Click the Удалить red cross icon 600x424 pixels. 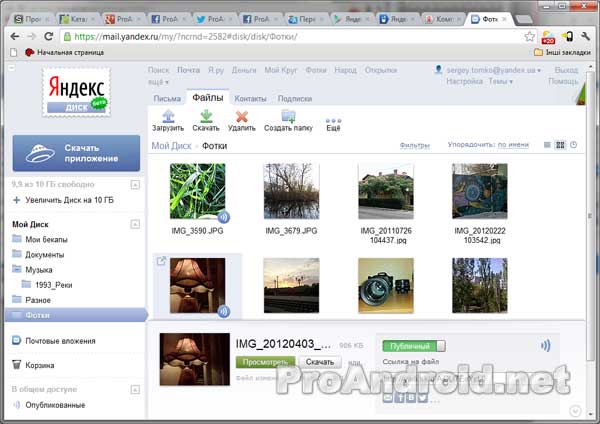[x=242, y=116]
